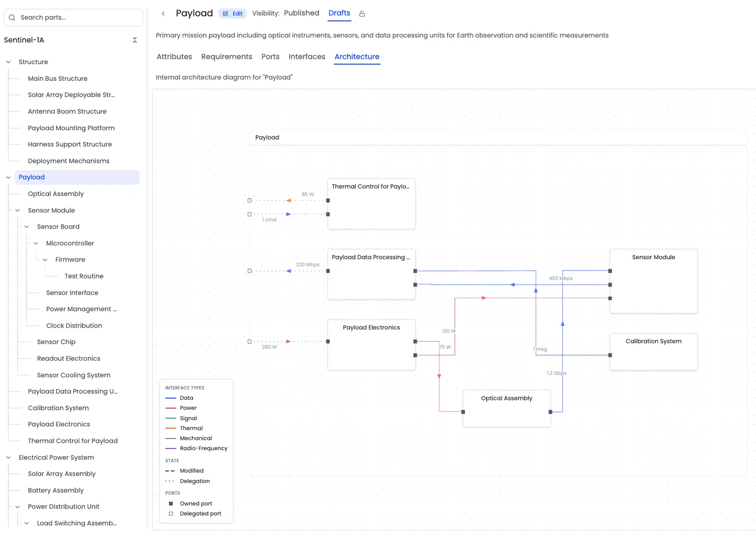Collapse all tree items icon beside Sentinel-1A
Screen dimensions: 756x533
pos(135,40)
